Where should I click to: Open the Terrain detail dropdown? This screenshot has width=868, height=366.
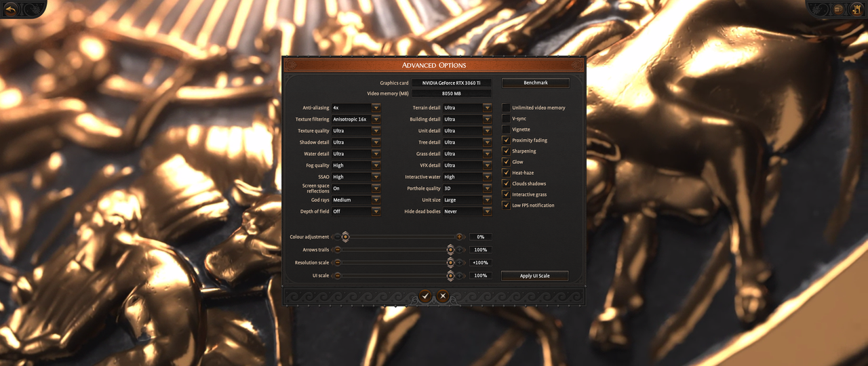467,108
